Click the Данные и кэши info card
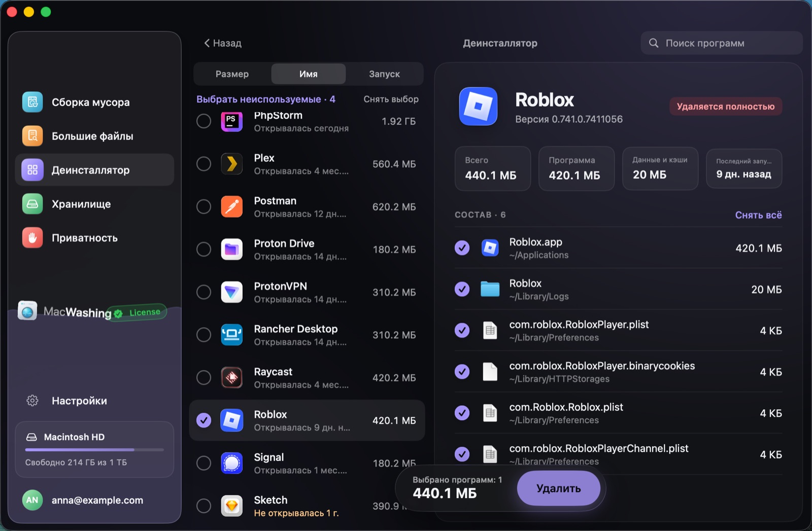The image size is (812, 531). [x=660, y=168]
